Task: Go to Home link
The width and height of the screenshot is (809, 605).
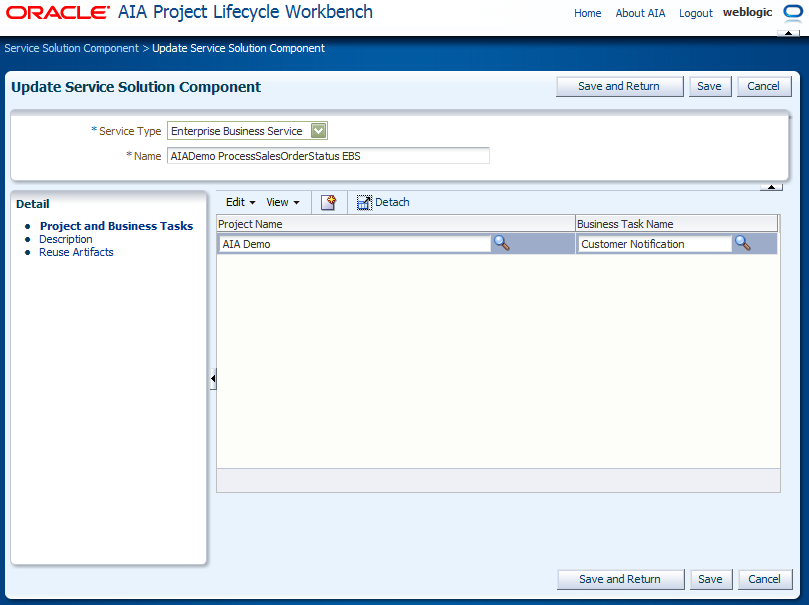Action: pyautogui.click(x=588, y=13)
